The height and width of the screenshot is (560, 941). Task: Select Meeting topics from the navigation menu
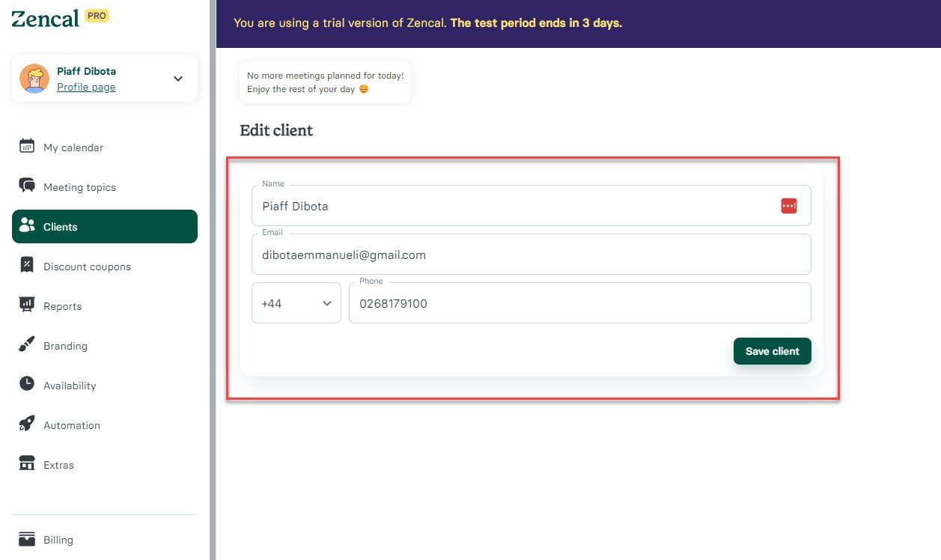pyautogui.click(x=79, y=186)
